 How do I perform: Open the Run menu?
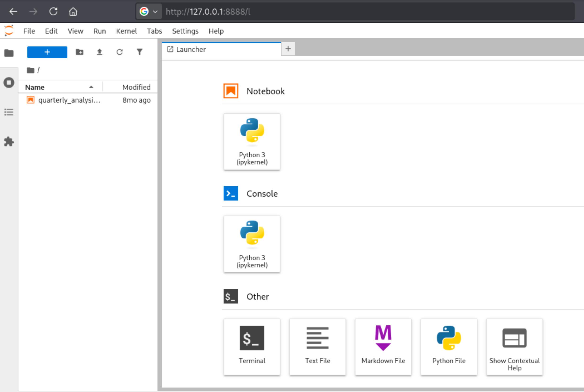tap(100, 31)
